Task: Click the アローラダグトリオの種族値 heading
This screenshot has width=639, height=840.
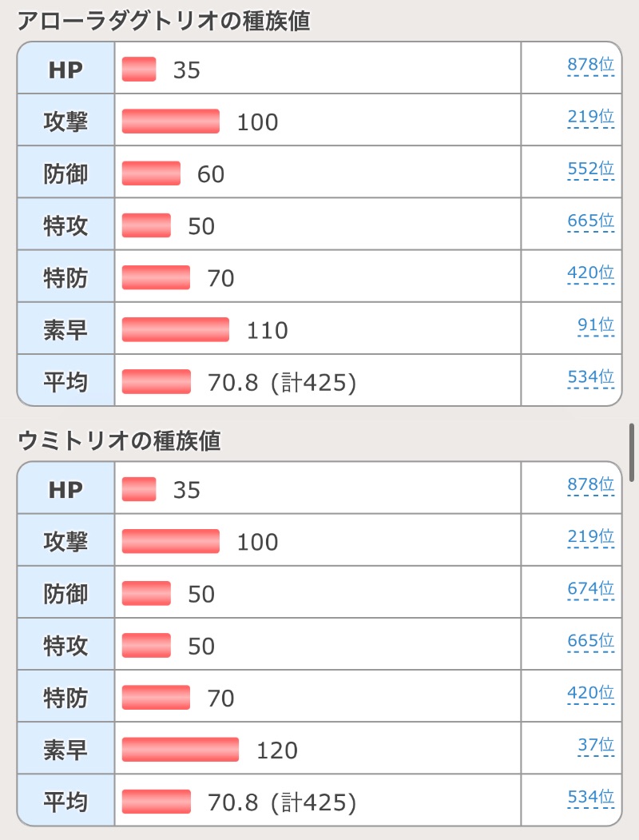Action: [x=163, y=22]
